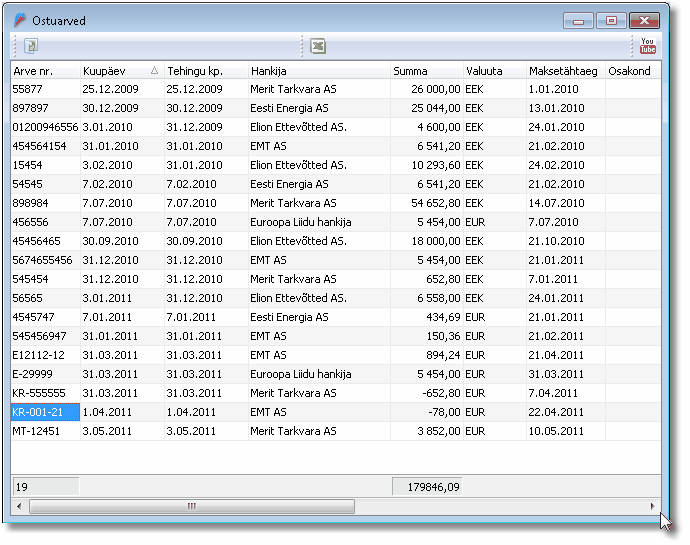Maximize the Ostuarved window

pyautogui.click(x=611, y=21)
